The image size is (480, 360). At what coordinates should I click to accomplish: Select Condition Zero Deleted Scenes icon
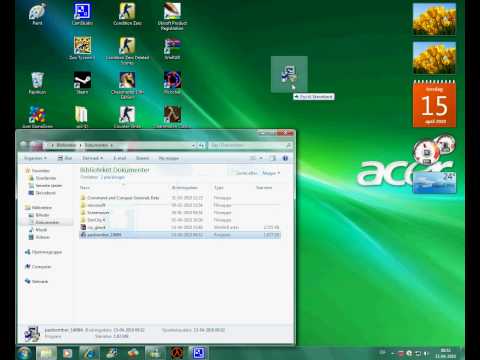tap(127, 51)
